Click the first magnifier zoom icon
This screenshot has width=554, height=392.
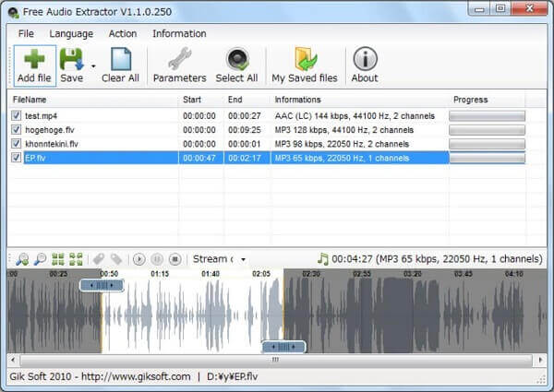point(22,259)
